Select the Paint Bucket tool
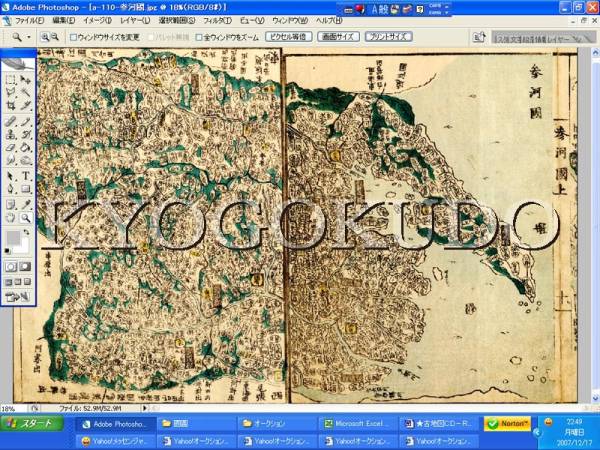Viewport: 600px width, 450px height. tap(25, 147)
